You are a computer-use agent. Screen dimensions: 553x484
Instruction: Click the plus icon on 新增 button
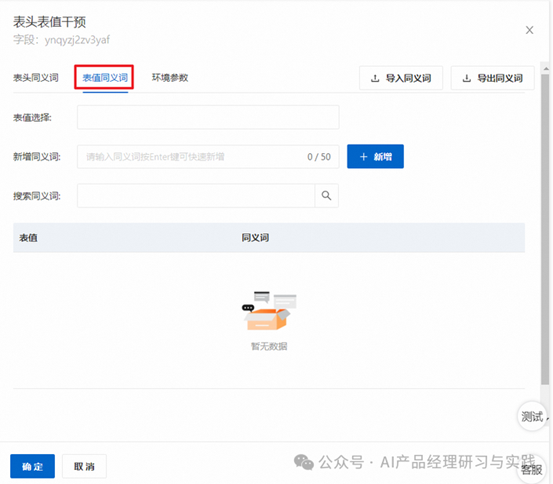coord(364,157)
